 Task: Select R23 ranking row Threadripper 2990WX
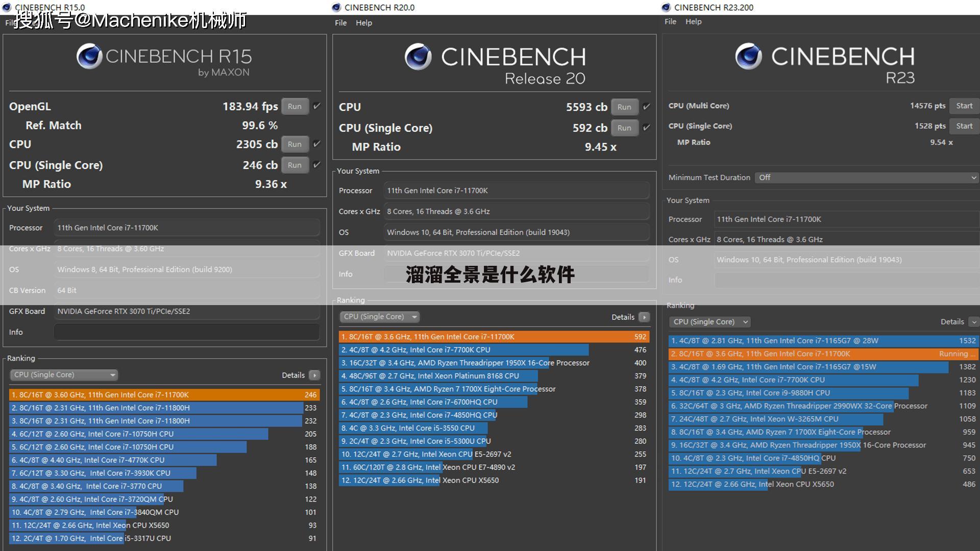pos(824,406)
